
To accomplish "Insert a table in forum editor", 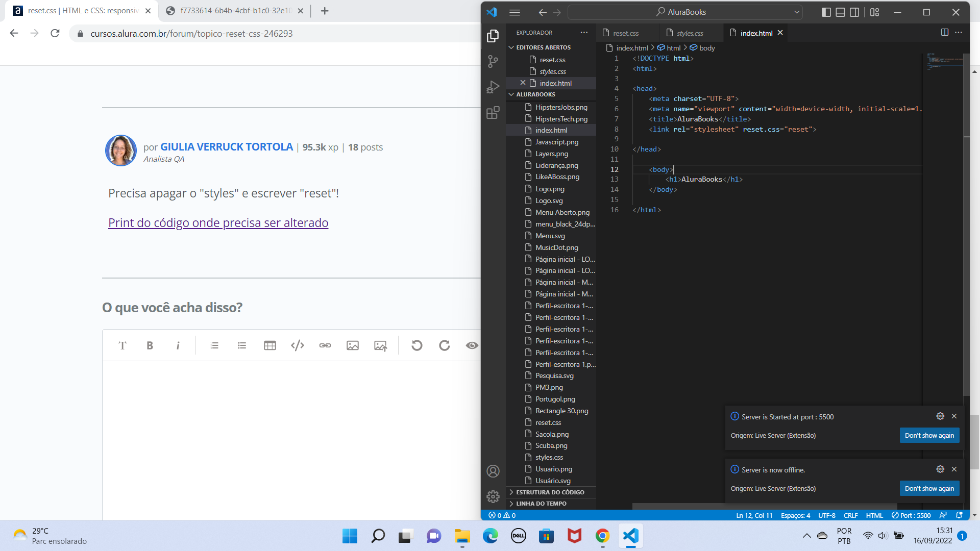I will tap(269, 345).
